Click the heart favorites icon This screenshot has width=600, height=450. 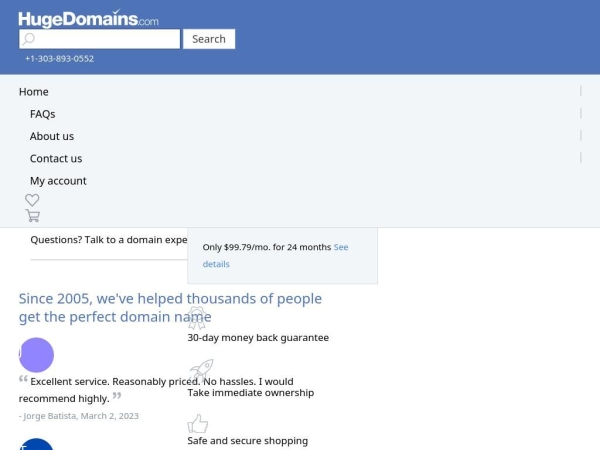[32, 200]
